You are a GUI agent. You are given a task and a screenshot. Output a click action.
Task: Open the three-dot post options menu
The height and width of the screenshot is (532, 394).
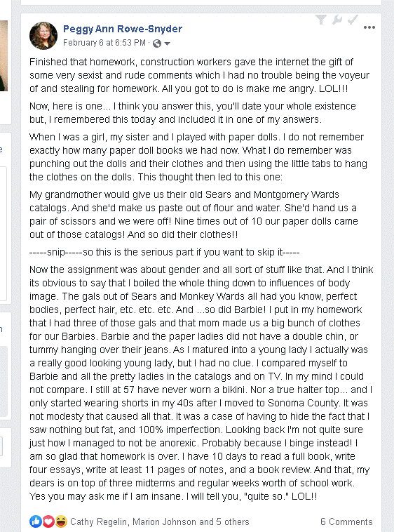369,27
